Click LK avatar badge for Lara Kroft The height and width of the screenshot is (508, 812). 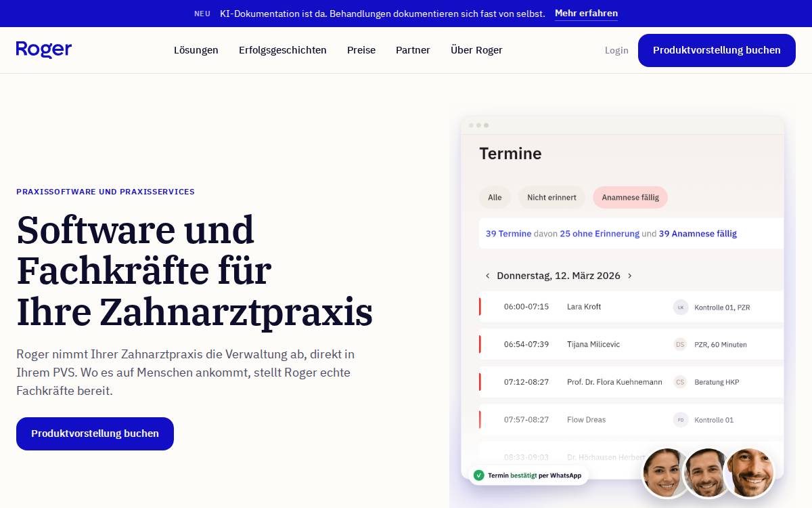680,307
